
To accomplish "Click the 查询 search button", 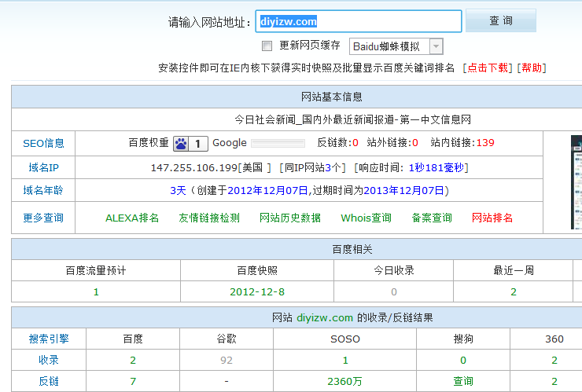I will click(500, 21).
